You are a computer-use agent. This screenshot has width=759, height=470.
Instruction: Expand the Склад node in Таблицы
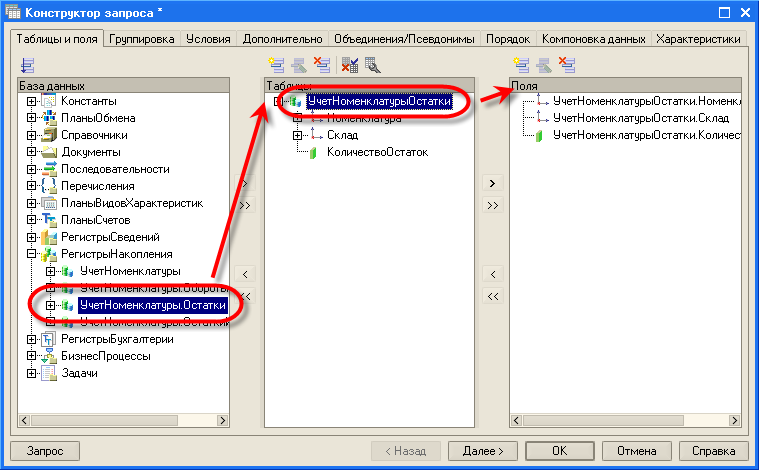pos(297,135)
